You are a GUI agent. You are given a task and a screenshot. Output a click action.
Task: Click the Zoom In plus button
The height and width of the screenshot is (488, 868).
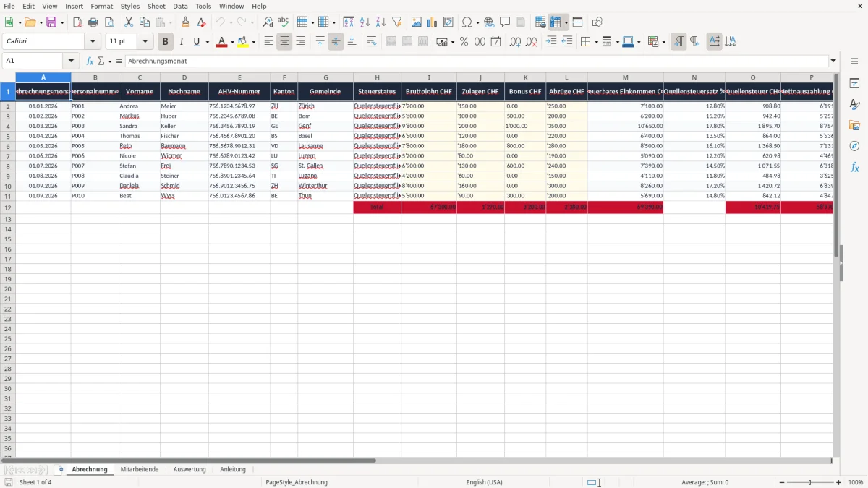[839, 482]
